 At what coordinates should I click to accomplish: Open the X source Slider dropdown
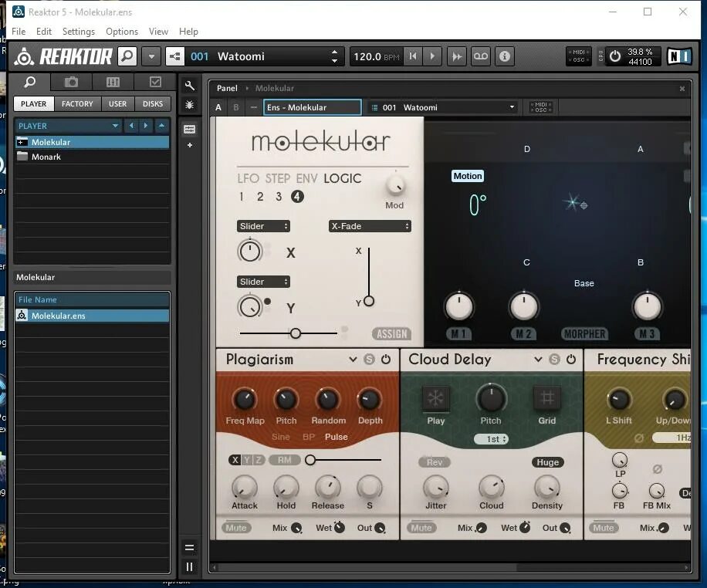[x=263, y=226]
